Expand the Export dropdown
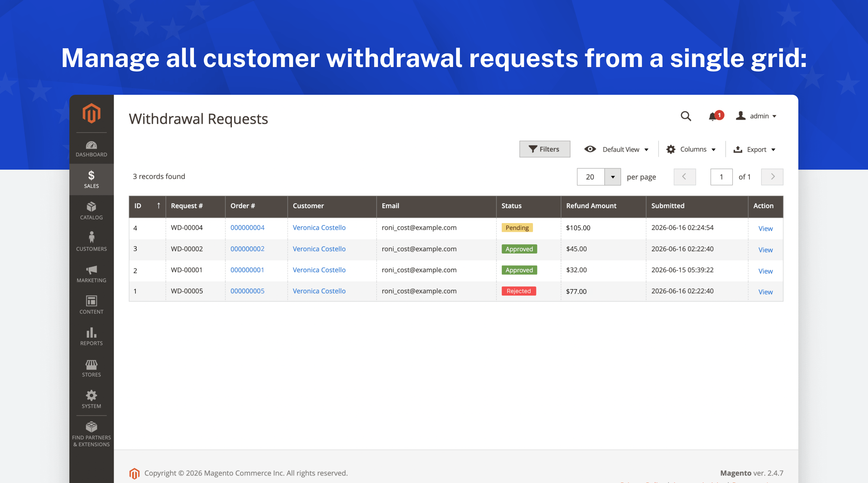This screenshot has width=868, height=483. pos(754,149)
